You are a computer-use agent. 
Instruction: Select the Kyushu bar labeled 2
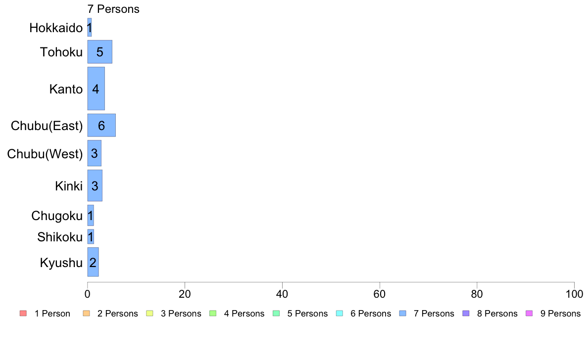click(x=93, y=262)
